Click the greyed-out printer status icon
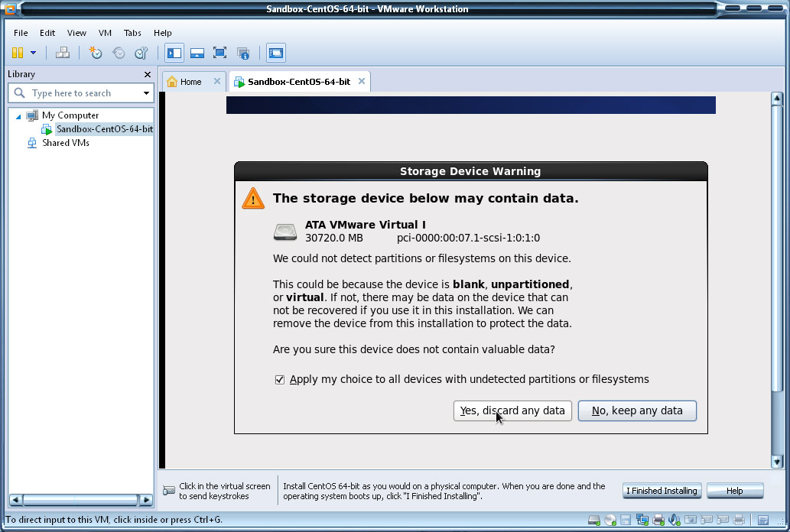790x532 pixels. point(739,520)
